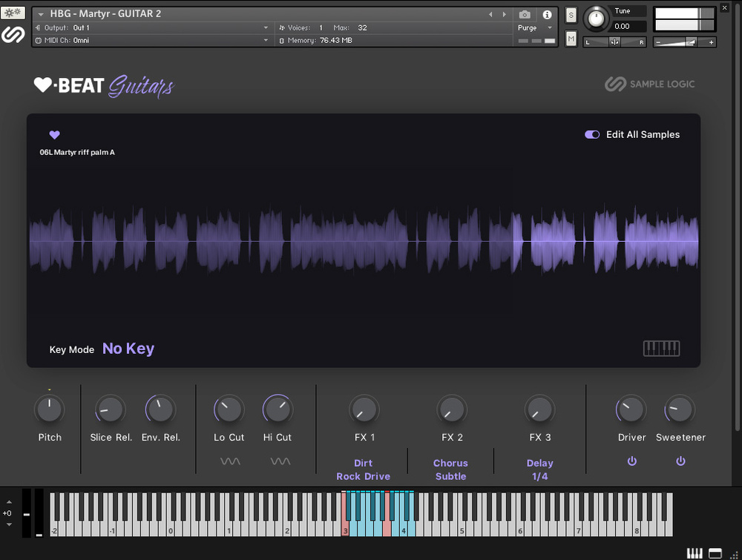Click the Slice Rel. knob
Image resolution: width=742 pixels, height=560 pixels.
[x=111, y=409]
